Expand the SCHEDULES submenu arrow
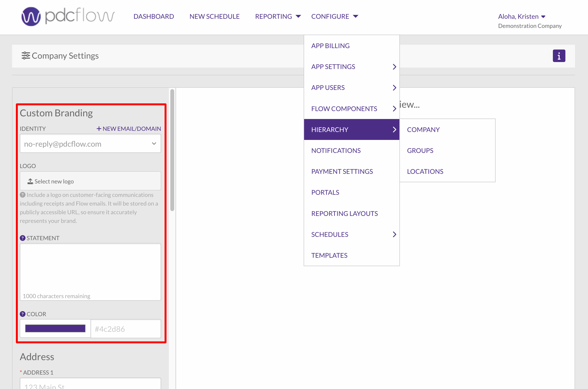 point(394,234)
